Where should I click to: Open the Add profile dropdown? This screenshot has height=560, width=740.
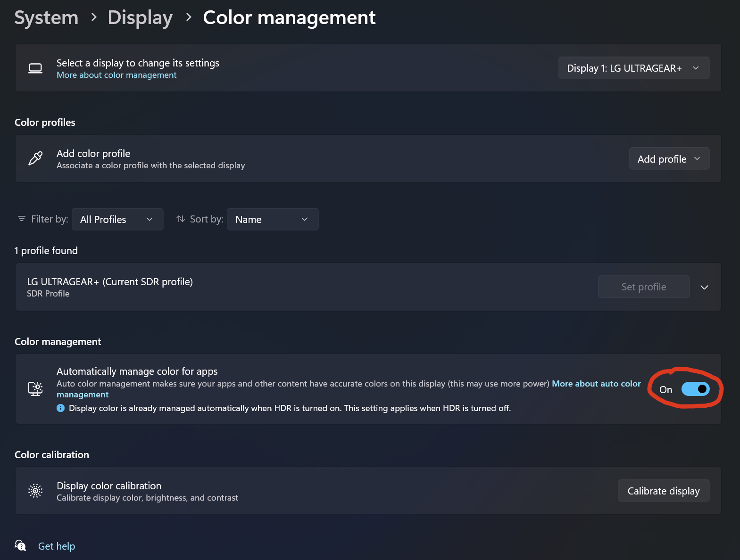tap(669, 159)
